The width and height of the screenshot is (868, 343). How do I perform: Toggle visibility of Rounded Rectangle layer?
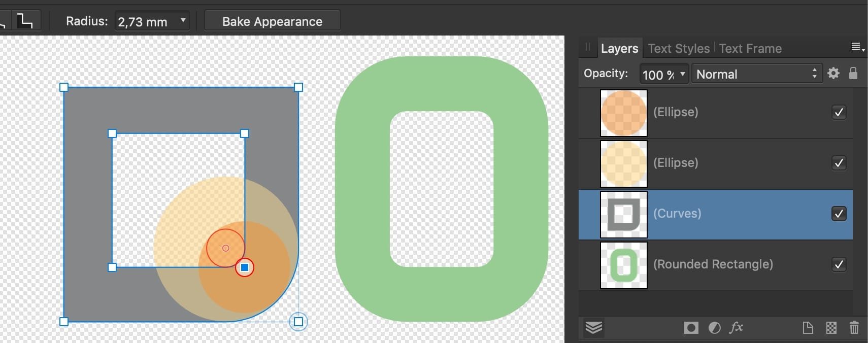pos(839,264)
